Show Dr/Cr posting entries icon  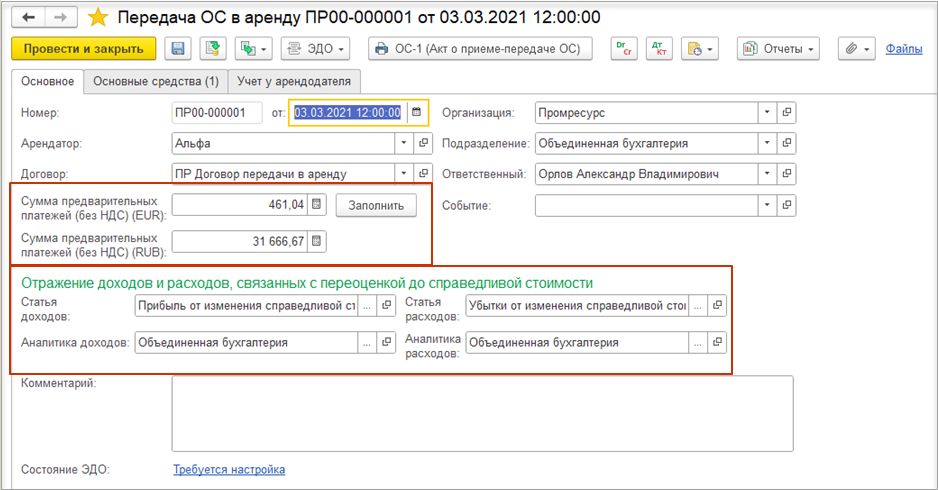[x=624, y=49]
